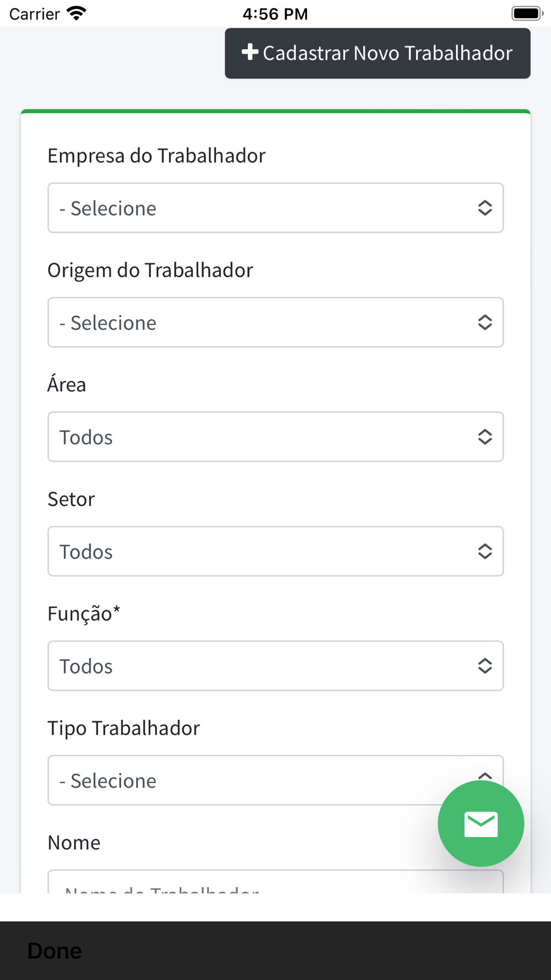Image resolution: width=551 pixels, height=980 pixels.
Task: Tap the Done button
Action: point(55,951)
